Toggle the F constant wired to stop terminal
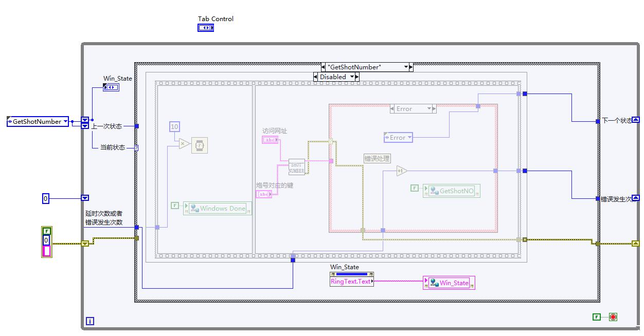This screenshot has height=336, width=644. pos(596,317)
